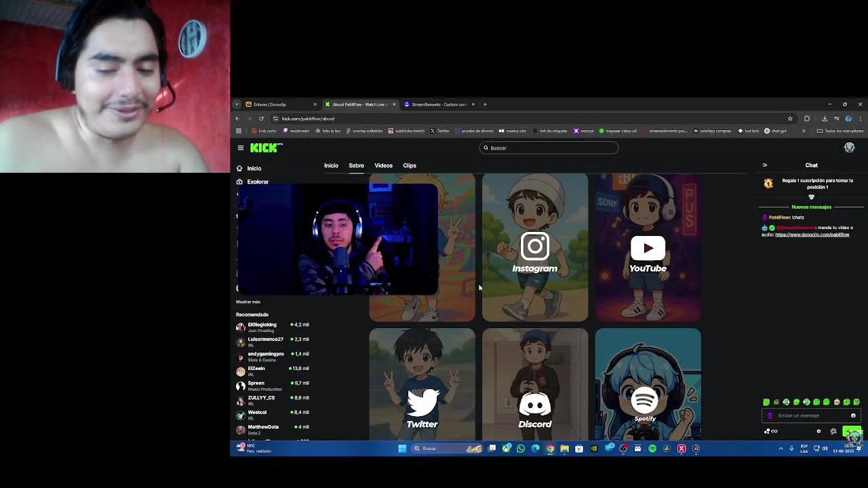The height and width of the screenshot is (488, 868).
Task: Open a new browser tab
Action: pos(485,104)
